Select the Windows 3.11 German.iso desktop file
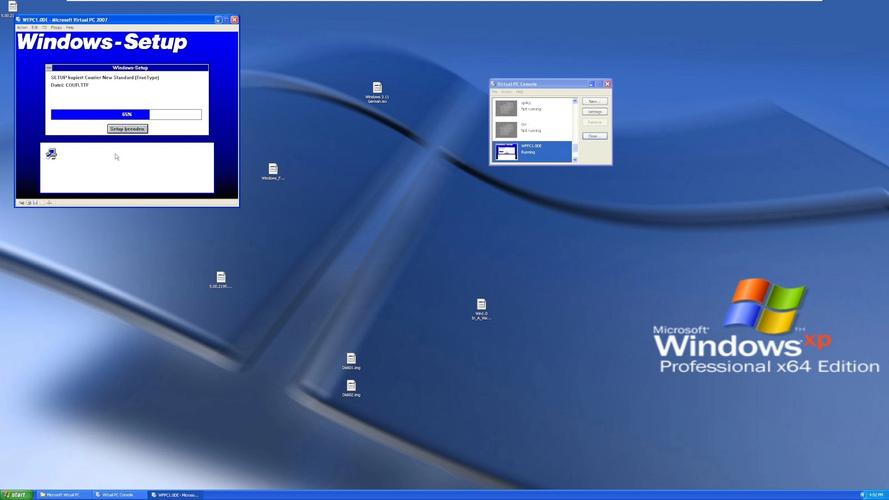This screenshot has height=500, width=889. pyautogui.click(x=377, y=92)
